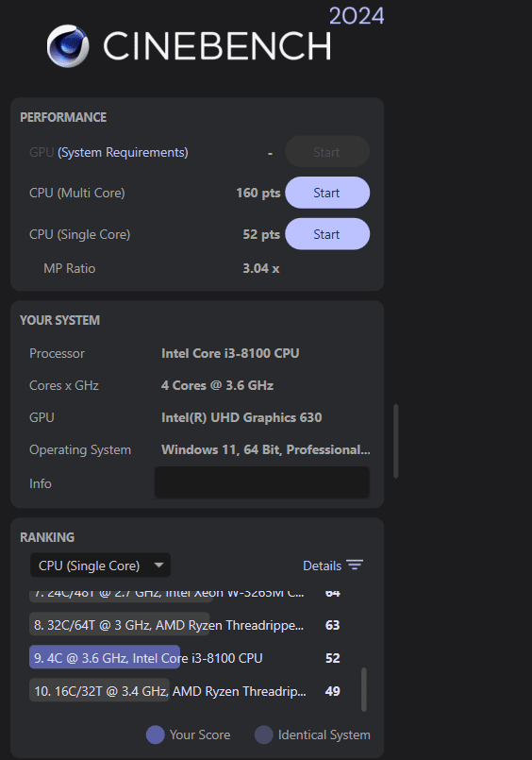The image size is (532, 760).
Task: Click the Your Score legend circle
Action: 156,735
